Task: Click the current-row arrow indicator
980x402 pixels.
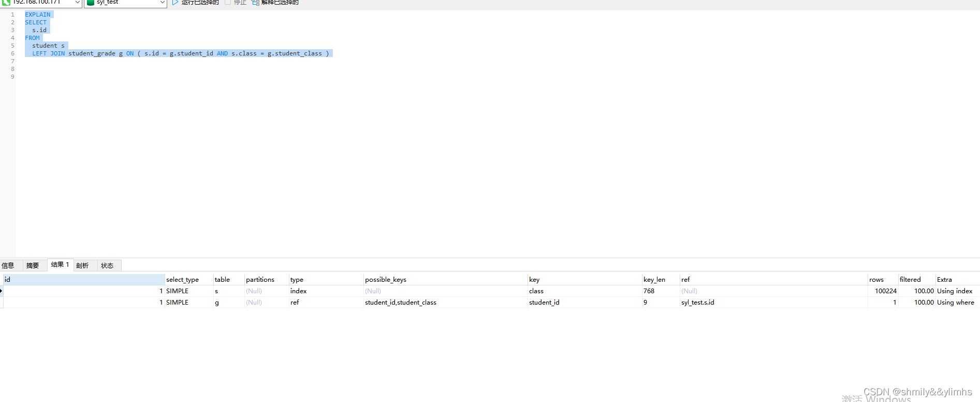Action: pos(2,291)
